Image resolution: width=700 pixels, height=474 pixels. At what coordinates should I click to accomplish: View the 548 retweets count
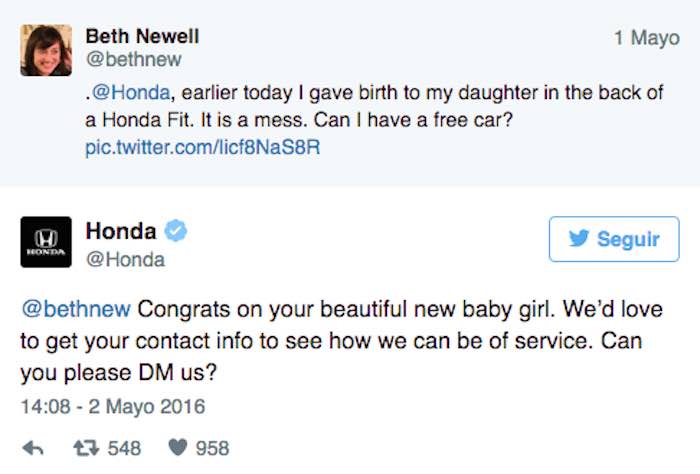(x=124, y=447)
